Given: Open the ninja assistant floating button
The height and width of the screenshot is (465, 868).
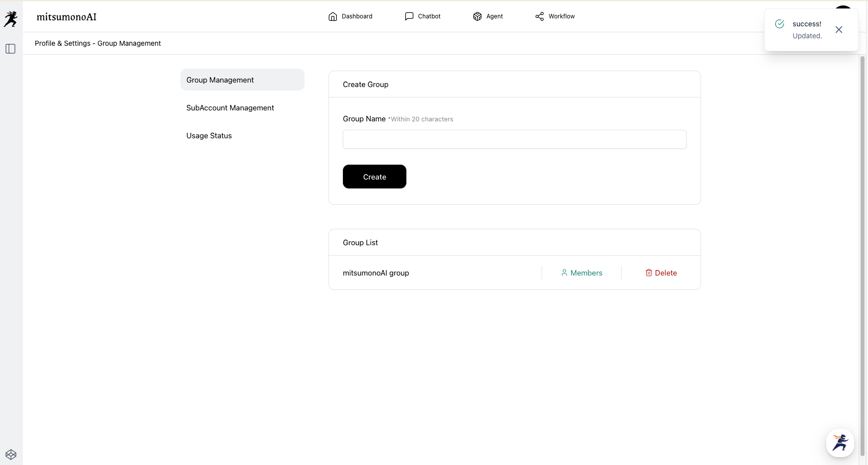Looking at the screenshot, I should pos(840,443).
